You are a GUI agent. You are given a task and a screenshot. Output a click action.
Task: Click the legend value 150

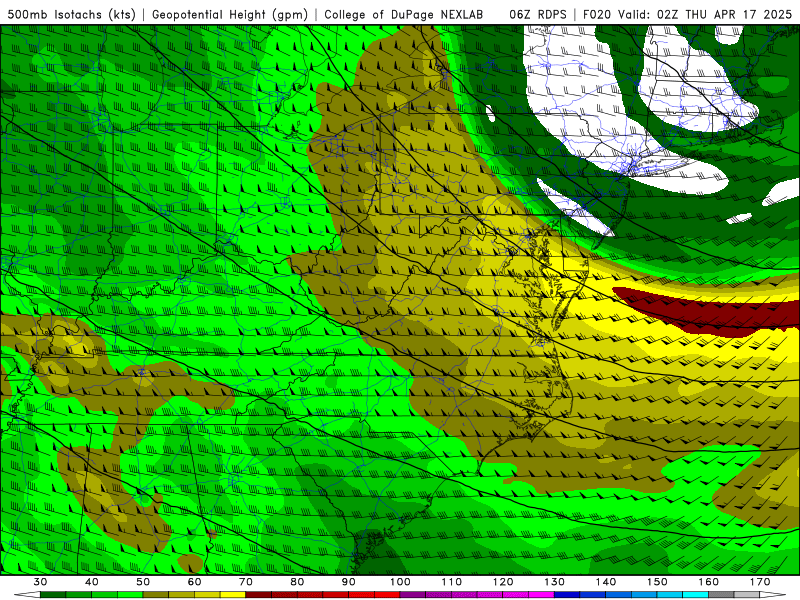(x=657, y=582)
